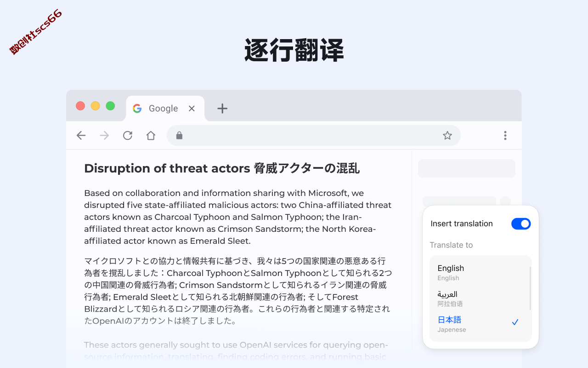The height and width of the screenshot is (368, 588).
Task: Click the "Translate to" label
Action: coord(451,245)
